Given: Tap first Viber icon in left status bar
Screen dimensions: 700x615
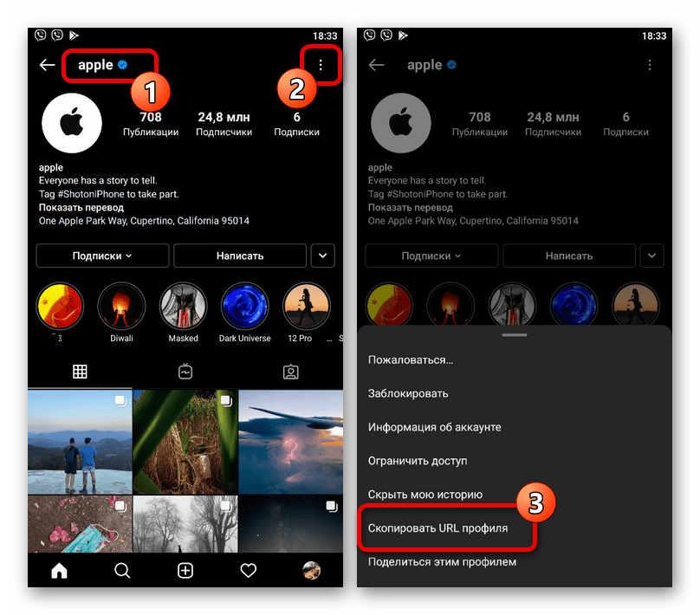Looking at the screenshot, I should point(40,35).
